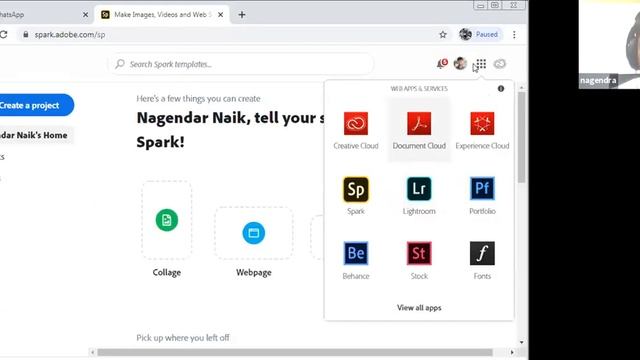Click the info icon in apps panel
The width and height of the screenshot is (640, 360).
click(501, 89)
